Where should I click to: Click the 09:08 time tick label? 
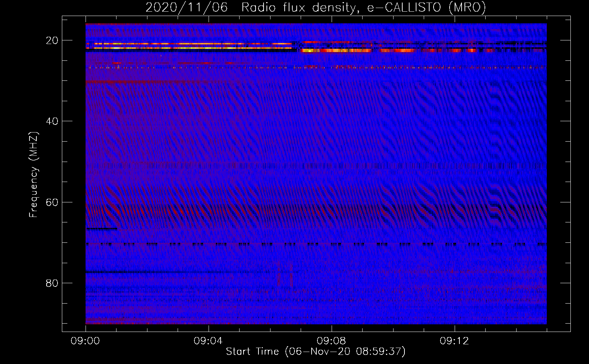(x=332, y=341)
